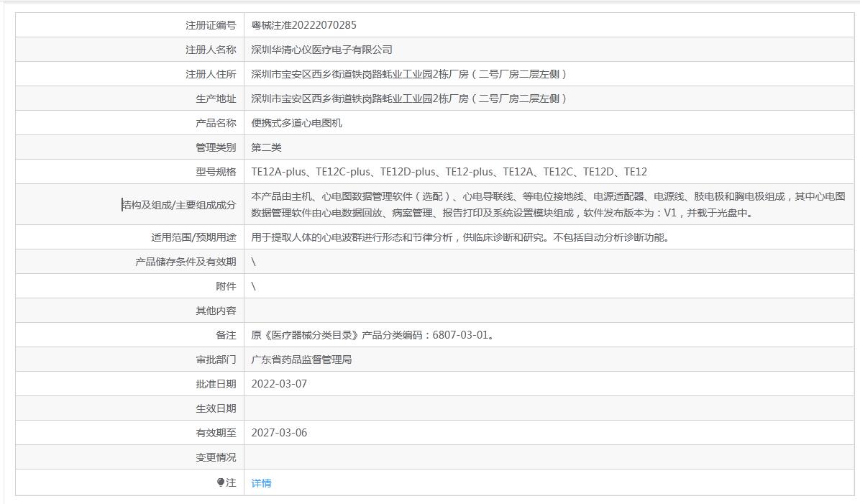This screenshot has width=860, height=504.
Task: Click the 附件 label
Action: 226,286
